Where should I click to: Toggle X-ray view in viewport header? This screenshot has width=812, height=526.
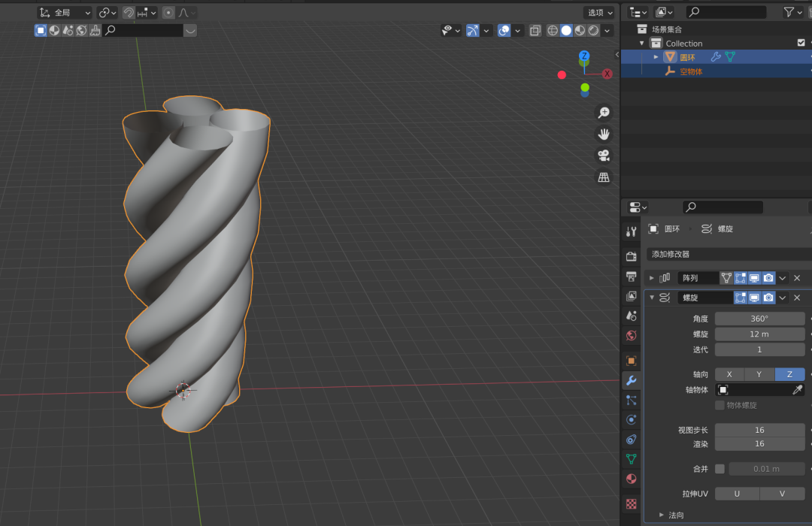tap(535, 31)
